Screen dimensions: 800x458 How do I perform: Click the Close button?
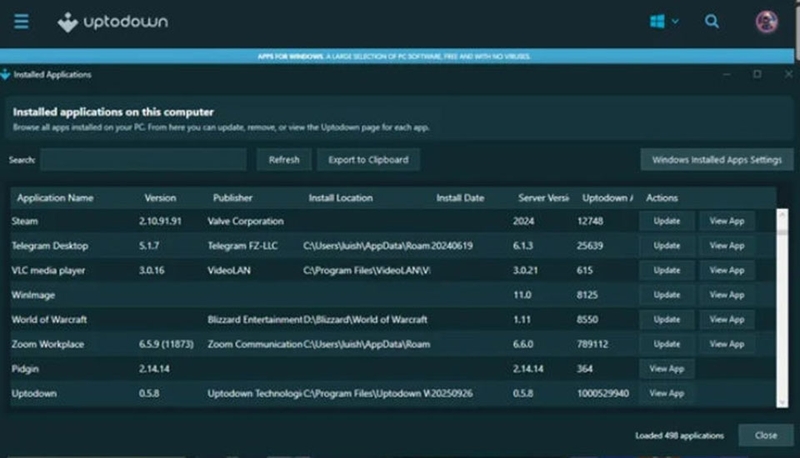tap(766, 435)
